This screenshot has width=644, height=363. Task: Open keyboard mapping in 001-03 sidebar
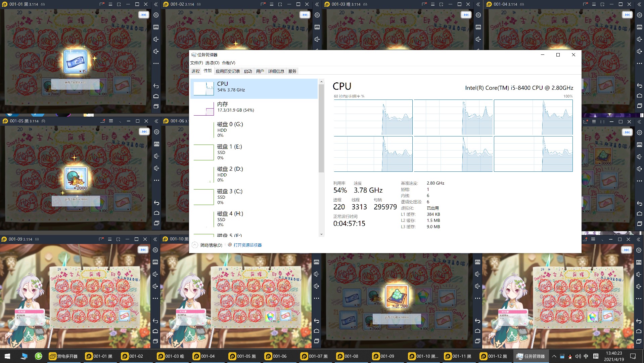tap(478, 27)
